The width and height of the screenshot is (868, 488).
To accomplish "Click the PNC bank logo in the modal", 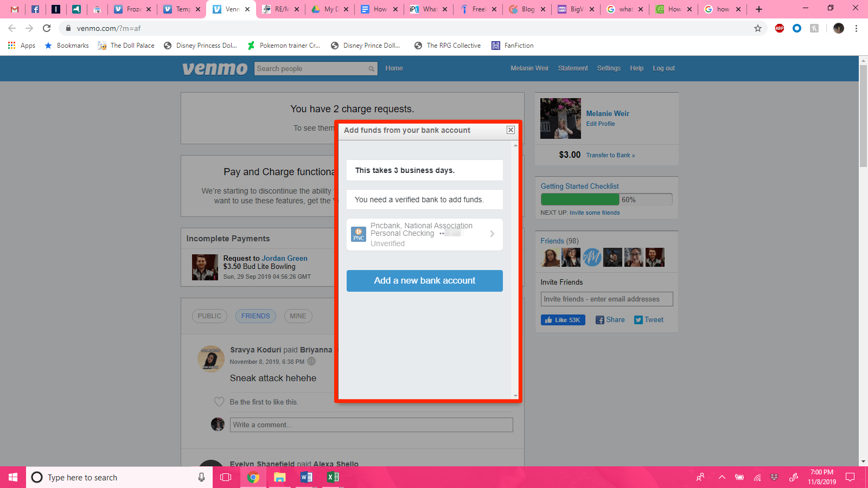I will click(359, 234).
